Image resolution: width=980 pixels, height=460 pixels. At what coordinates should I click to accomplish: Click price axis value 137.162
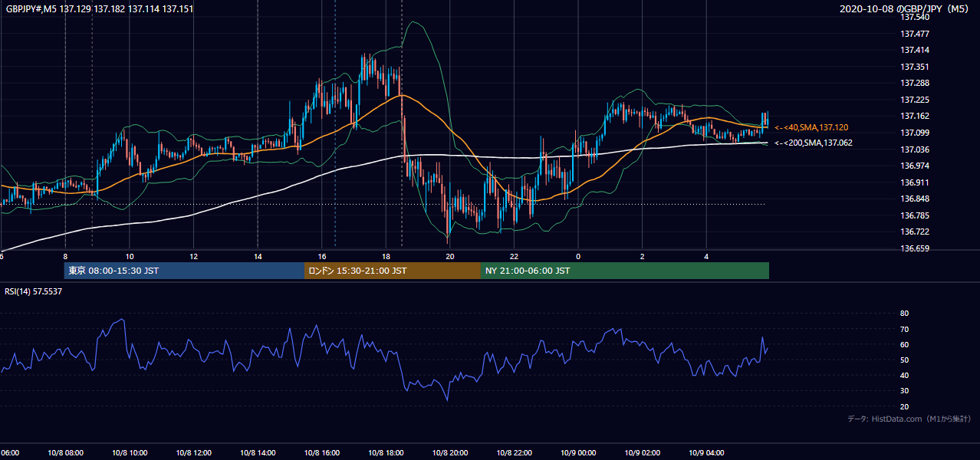915,116
